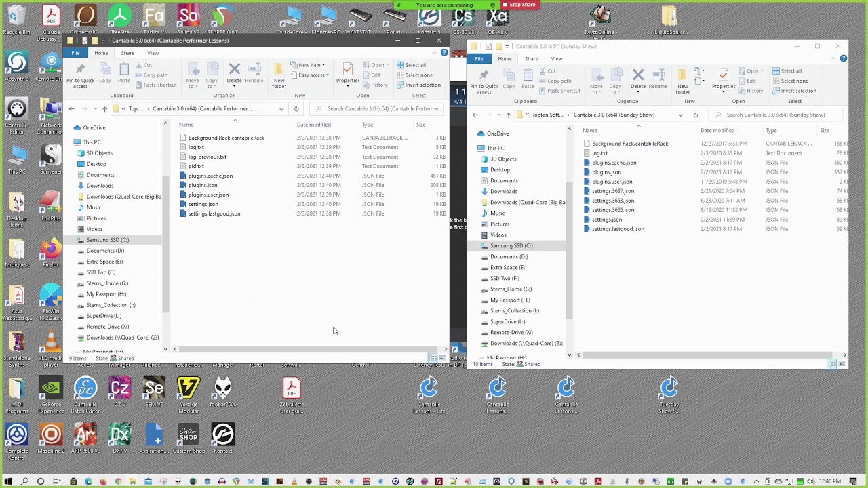Switch to details view in Performer Lessons window

[433, 358]
